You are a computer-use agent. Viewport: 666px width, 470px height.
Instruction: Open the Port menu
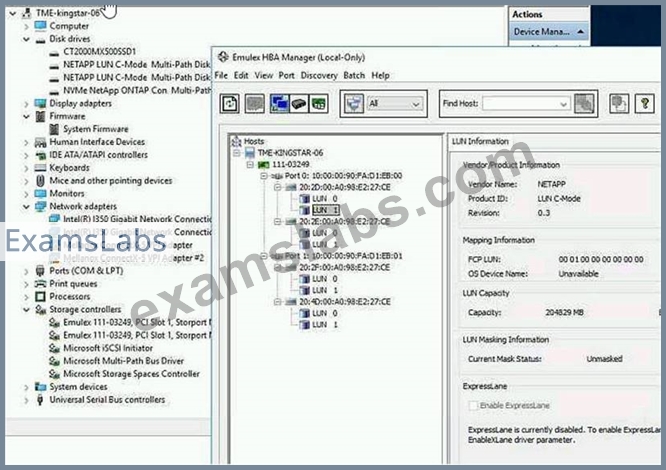pos(286,76)
